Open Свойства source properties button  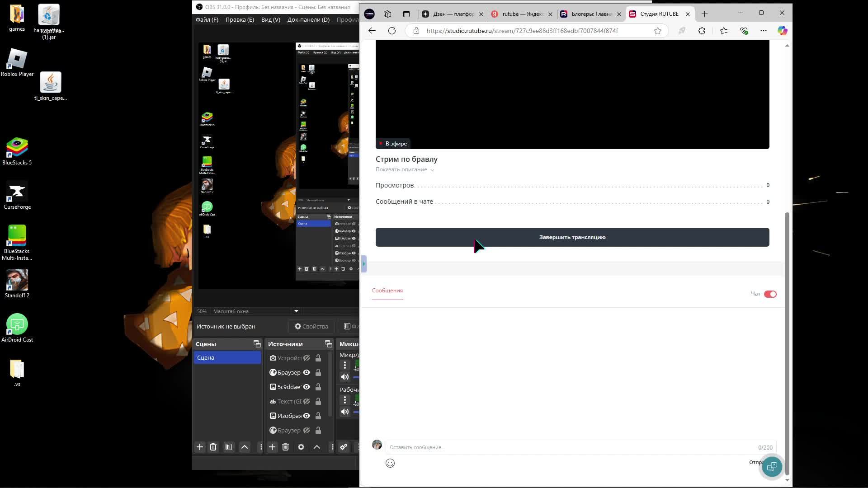click(311, 326)
